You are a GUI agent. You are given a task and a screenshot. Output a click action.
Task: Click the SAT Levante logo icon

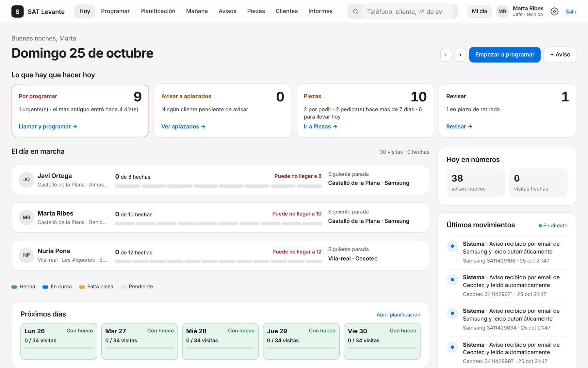click(17, 11)
